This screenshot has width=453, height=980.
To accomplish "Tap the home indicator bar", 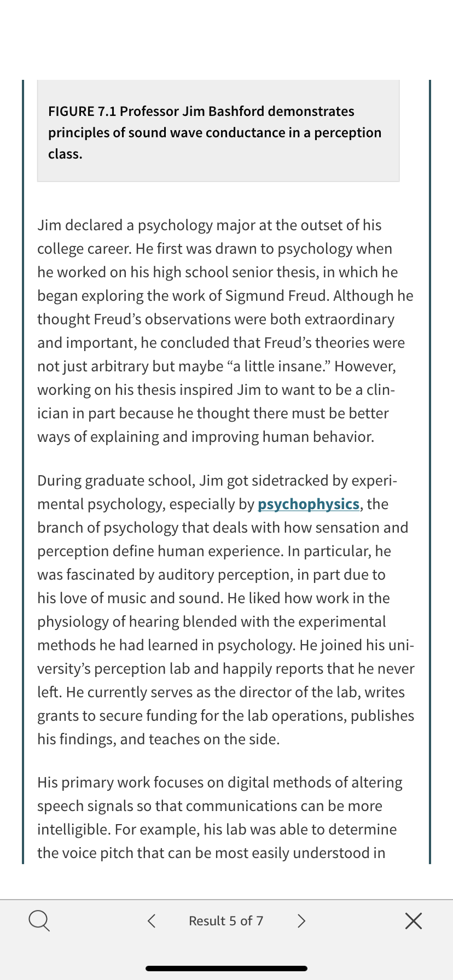I will coord(226,968).
